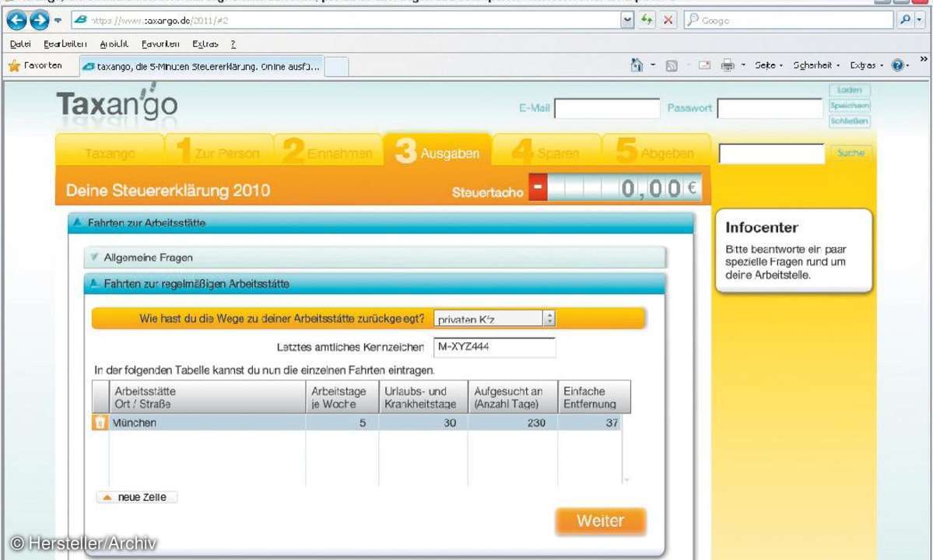Click the Home page icon
Screen dimensions: 933x560
637,65
